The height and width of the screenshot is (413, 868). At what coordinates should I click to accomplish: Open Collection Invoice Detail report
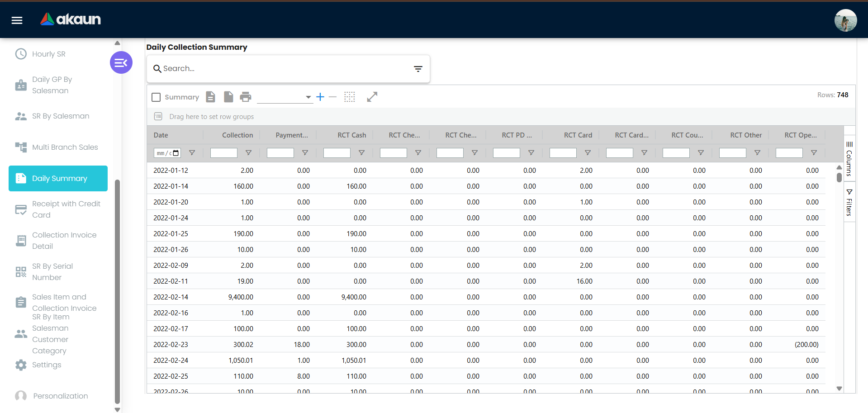click(x=58, y=241)
